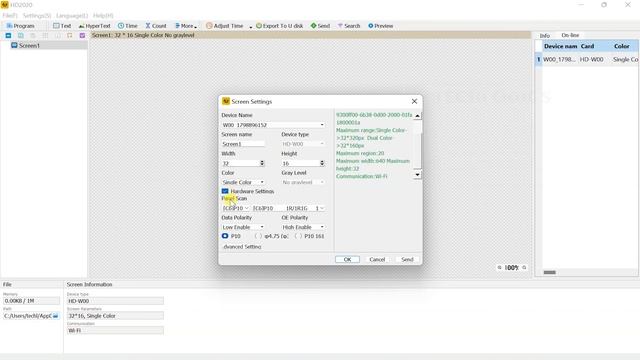Click Cancel in Screen Settings
This screenshot has height=360, width=640.
point(377,259)
